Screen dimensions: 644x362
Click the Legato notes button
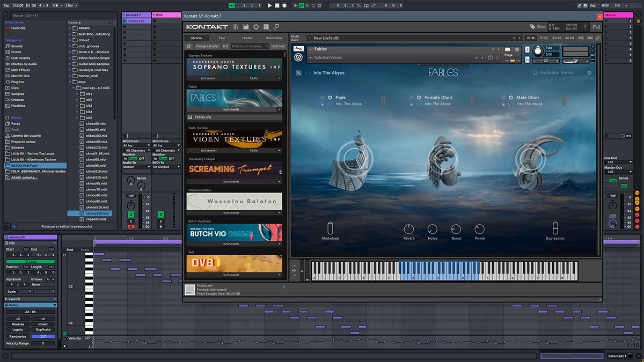18,330
